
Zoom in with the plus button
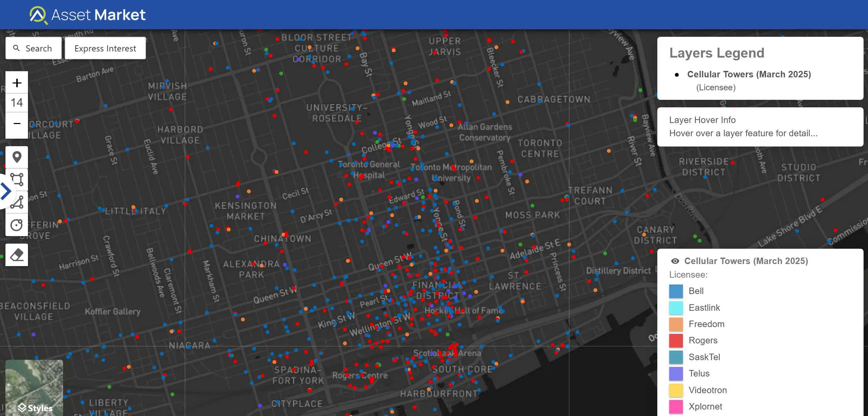click(x=17, y=83)
